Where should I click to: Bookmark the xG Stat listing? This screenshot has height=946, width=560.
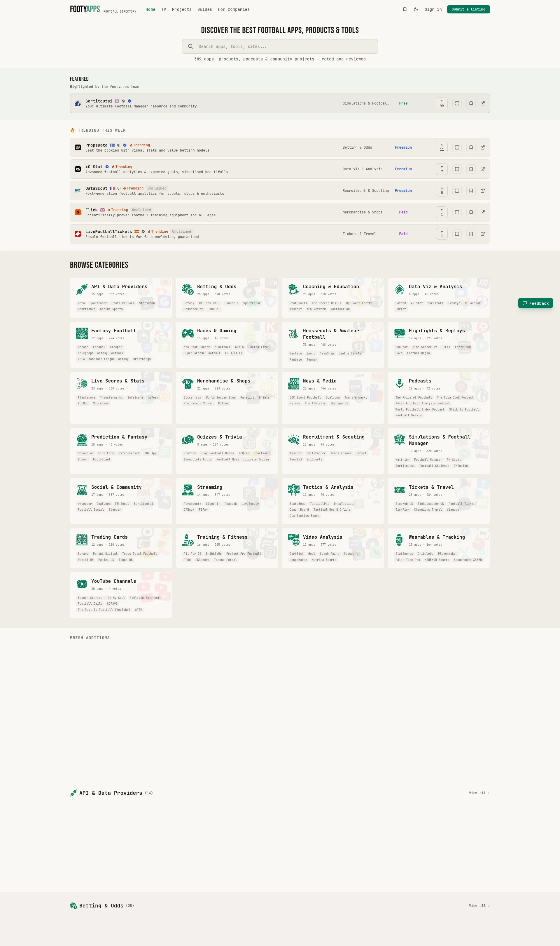(471, 169)
